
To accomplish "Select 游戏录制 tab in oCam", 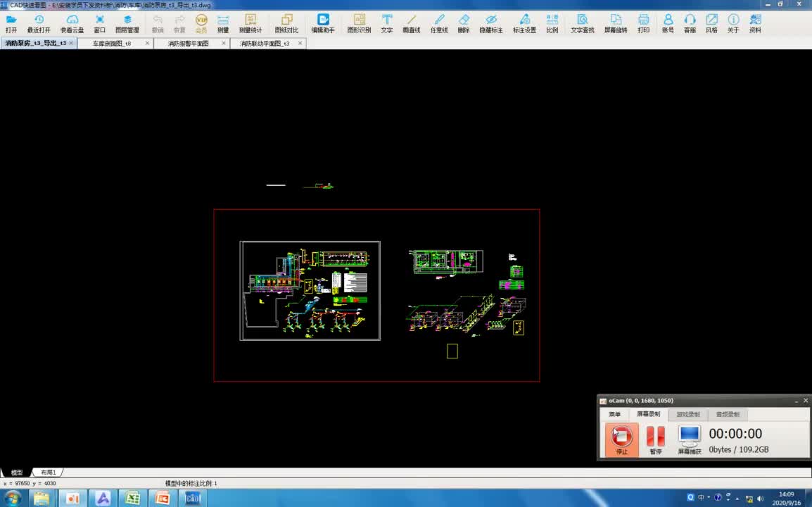I will (x=687, y=414).
